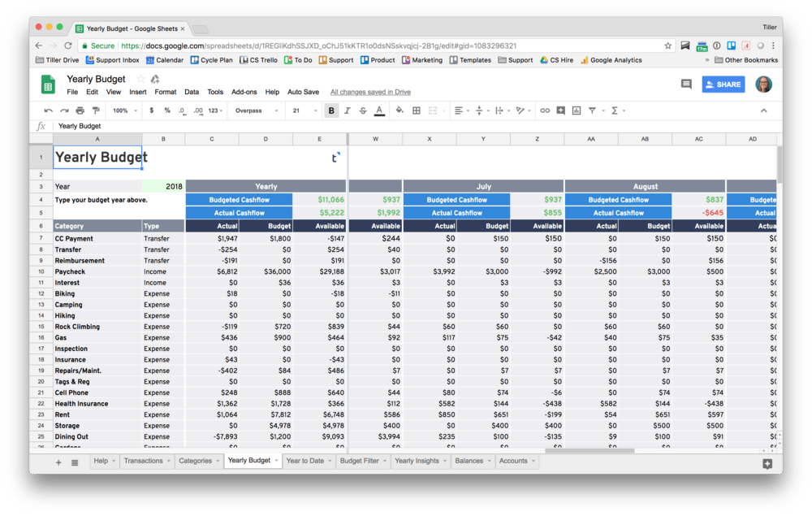Bookmark this page with the star

pyautogui.click(x=667, y=46)
